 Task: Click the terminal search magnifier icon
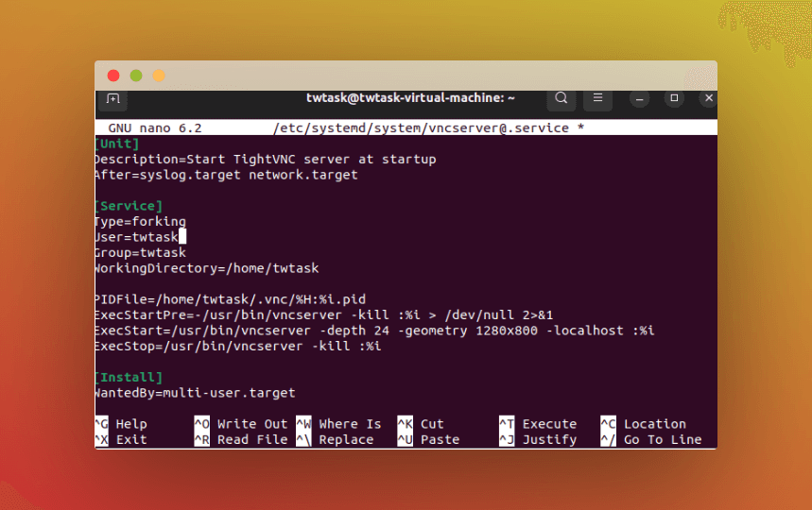pyautogui.click(x=561, y=98)
